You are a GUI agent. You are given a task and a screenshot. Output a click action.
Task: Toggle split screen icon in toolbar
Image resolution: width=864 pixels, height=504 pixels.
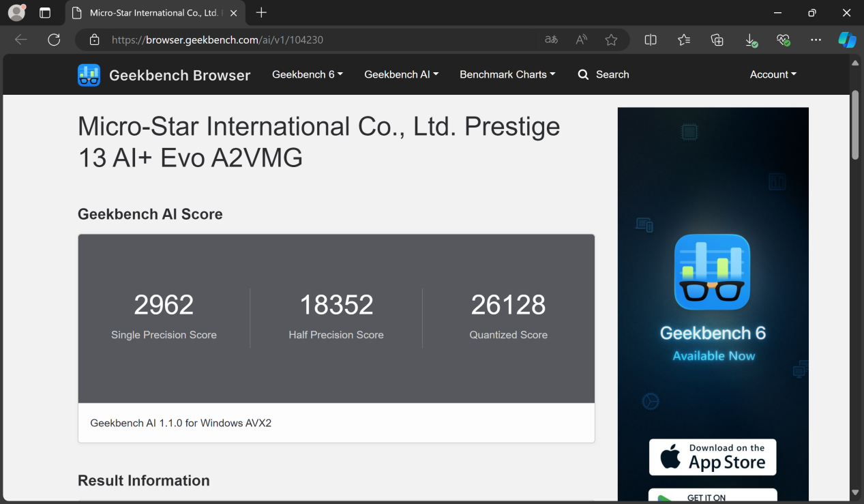pyautogui.click(x=651, y=40)
